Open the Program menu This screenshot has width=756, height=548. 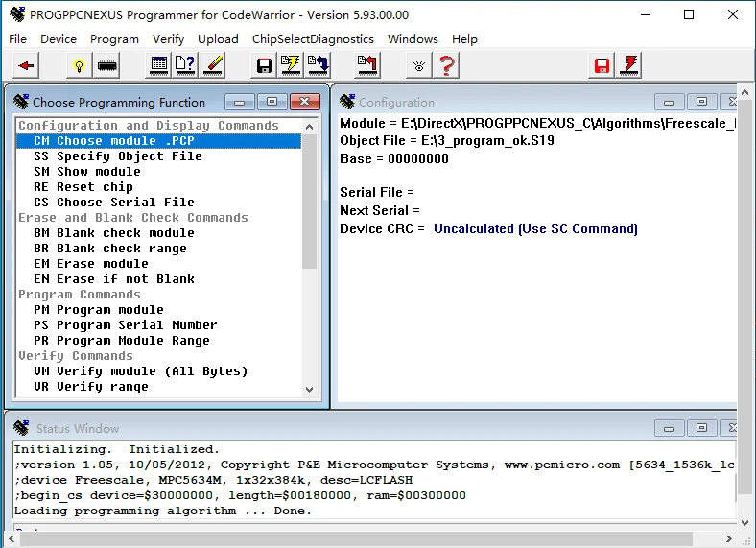[114, 39]
